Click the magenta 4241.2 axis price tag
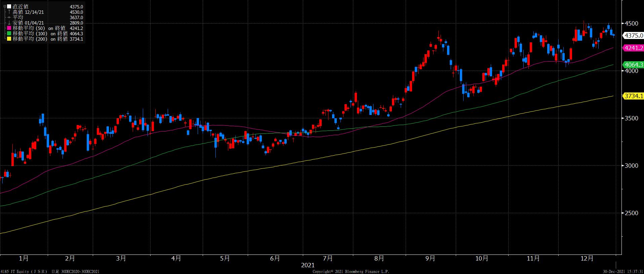This screenshot has width=644, height=274. pos(633,48)
